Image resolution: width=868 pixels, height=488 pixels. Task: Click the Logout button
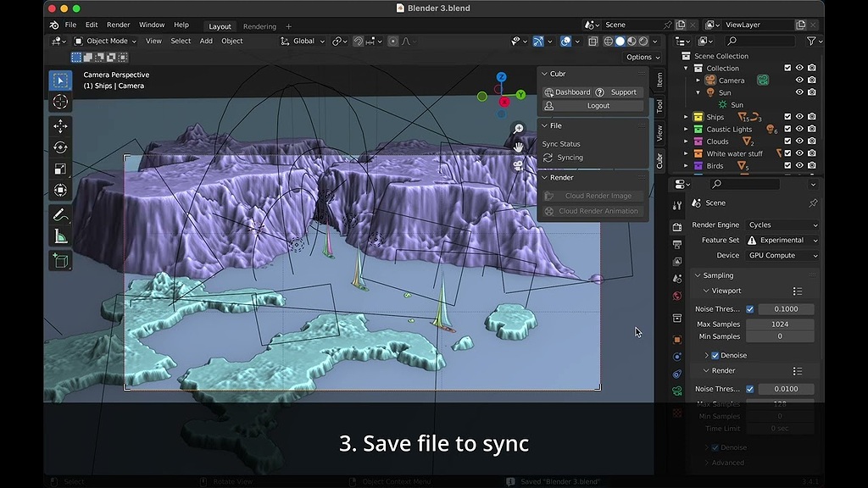pyautogui.click(x=593, y=106)
